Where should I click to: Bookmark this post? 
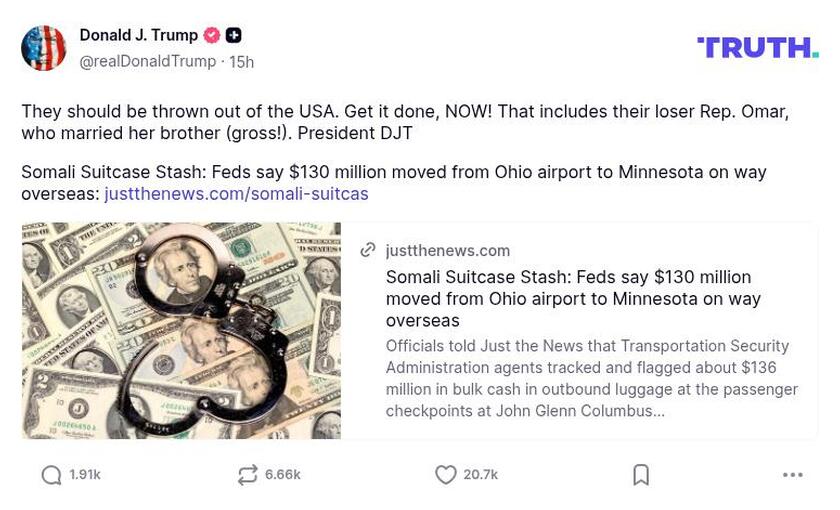pos(641,475)
